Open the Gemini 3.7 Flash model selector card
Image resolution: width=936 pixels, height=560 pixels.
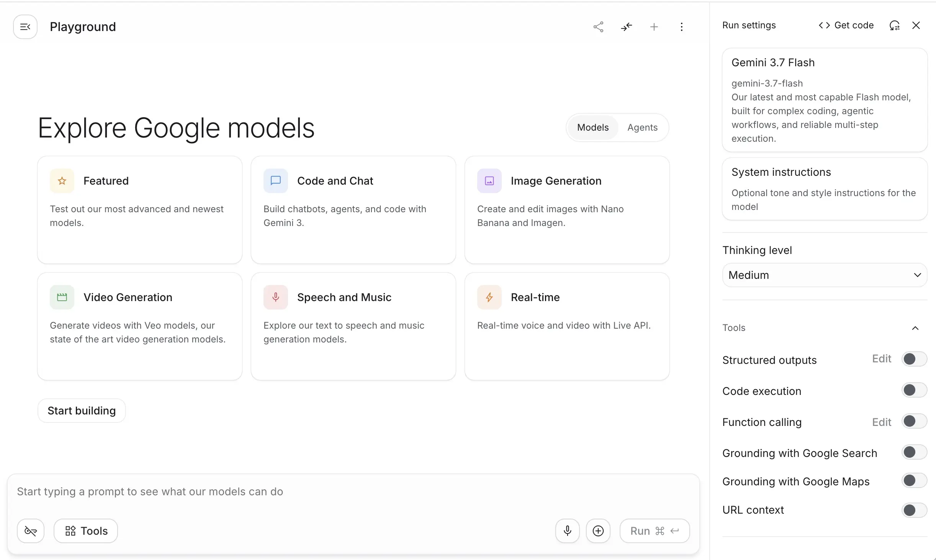(825, 100)
